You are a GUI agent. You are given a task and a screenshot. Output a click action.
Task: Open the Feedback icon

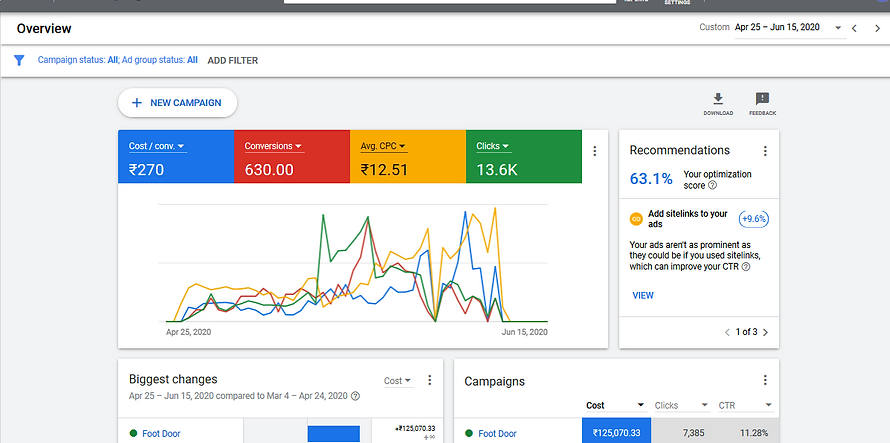click(762, 99)
